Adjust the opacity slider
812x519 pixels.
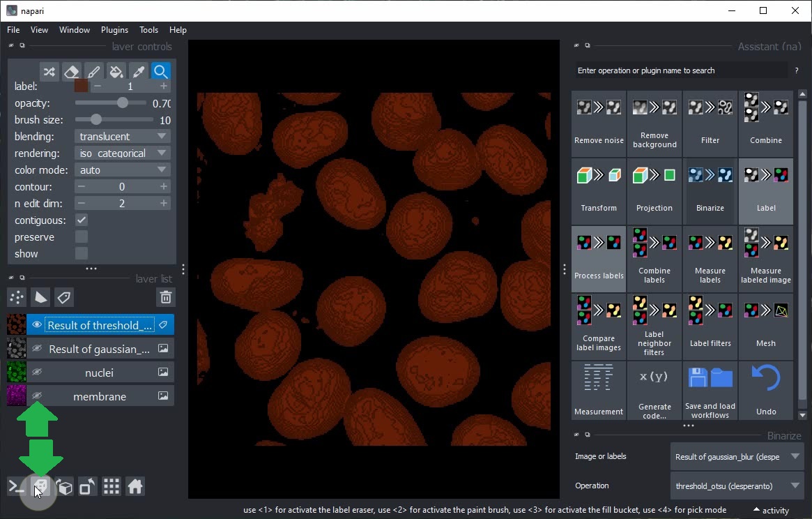(123, 103)
